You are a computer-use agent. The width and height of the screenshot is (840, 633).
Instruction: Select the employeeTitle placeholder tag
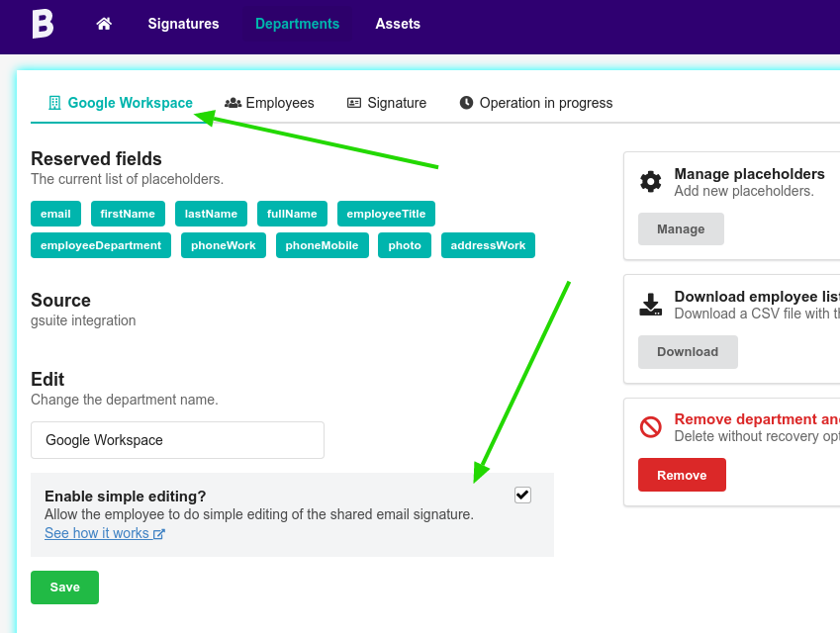click(386, 214)
